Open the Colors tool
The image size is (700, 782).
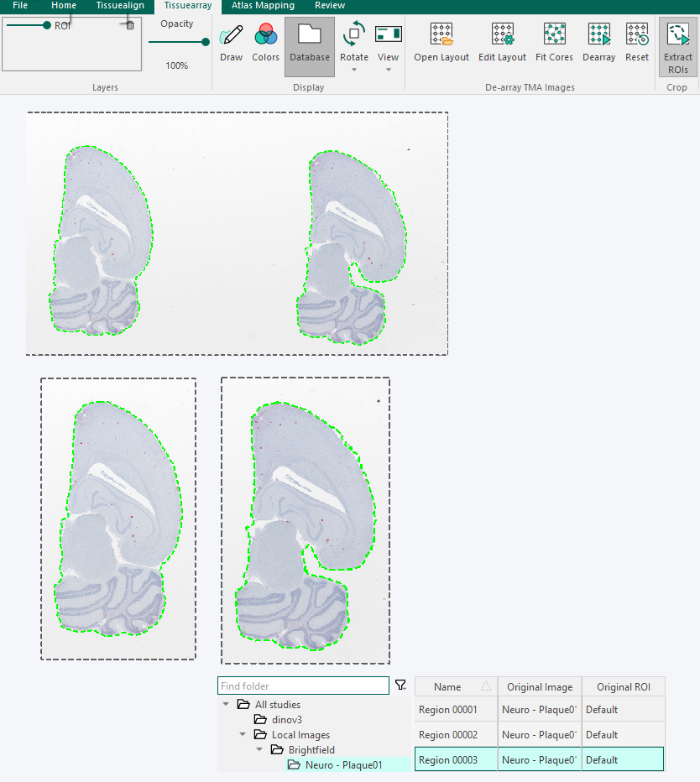click(x=265, y=44)
